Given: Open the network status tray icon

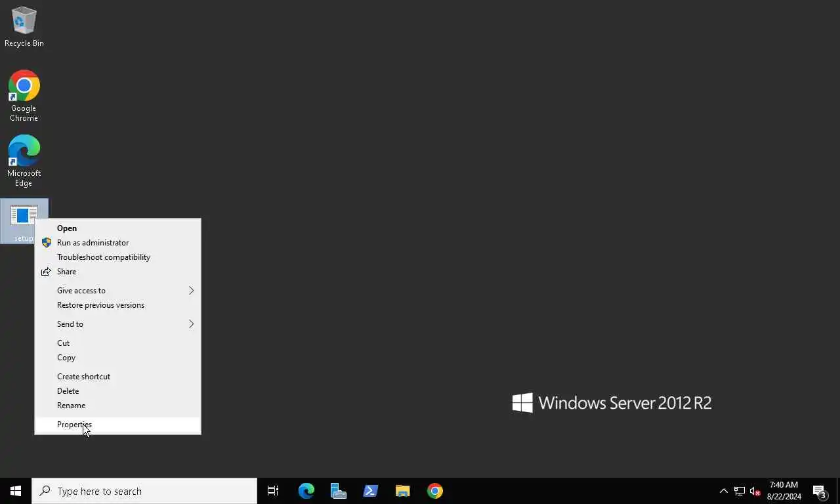Looking at the screenshot, I should [x=740, y=491].
